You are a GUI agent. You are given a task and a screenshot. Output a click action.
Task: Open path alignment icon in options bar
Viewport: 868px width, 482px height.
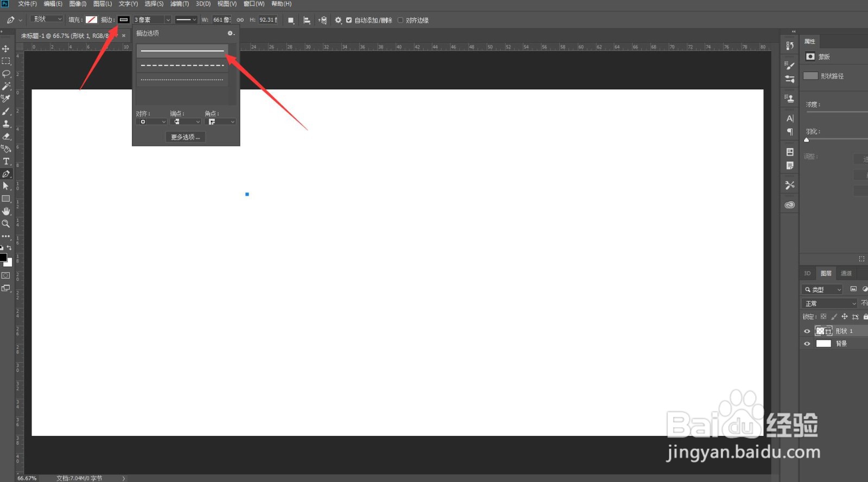click(307, 20)
